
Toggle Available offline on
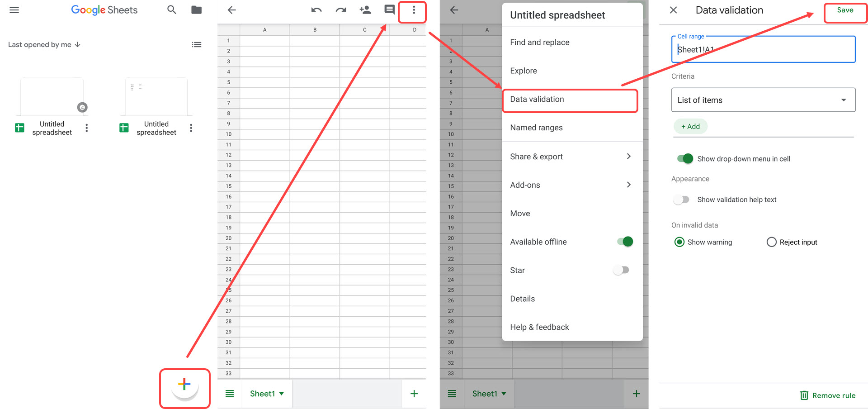coord(624,241)
